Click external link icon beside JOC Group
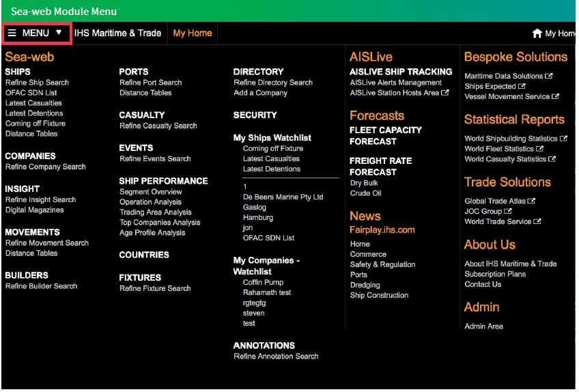The image size is (579, 392). tap(508, 211)
